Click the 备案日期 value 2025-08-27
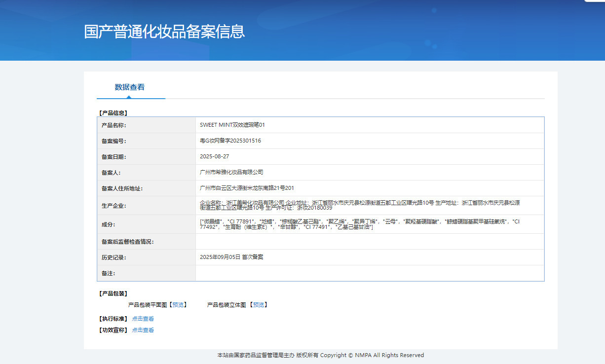The height and width of the screenshot is (364, 605). coord(215,157)
